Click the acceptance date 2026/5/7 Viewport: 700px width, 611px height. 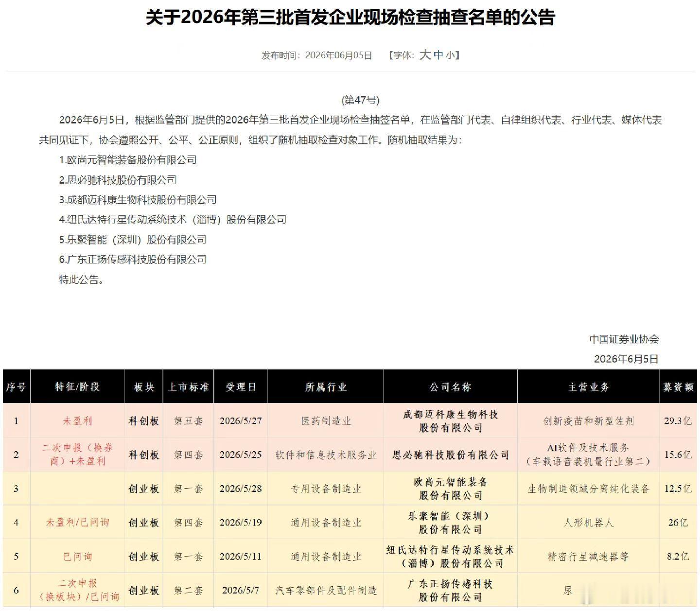(241, 591)
